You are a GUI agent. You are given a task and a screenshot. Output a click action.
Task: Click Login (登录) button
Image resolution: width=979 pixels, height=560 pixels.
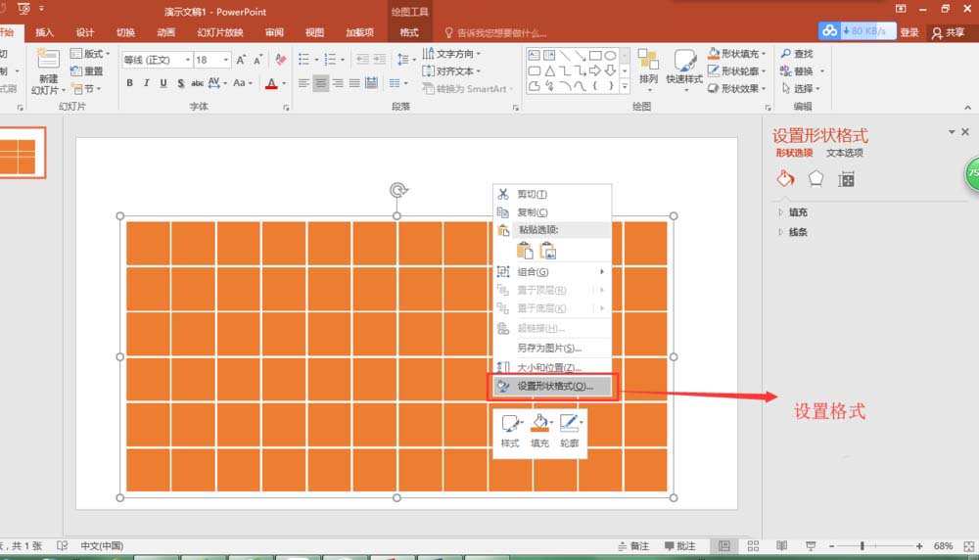[909, 32]
